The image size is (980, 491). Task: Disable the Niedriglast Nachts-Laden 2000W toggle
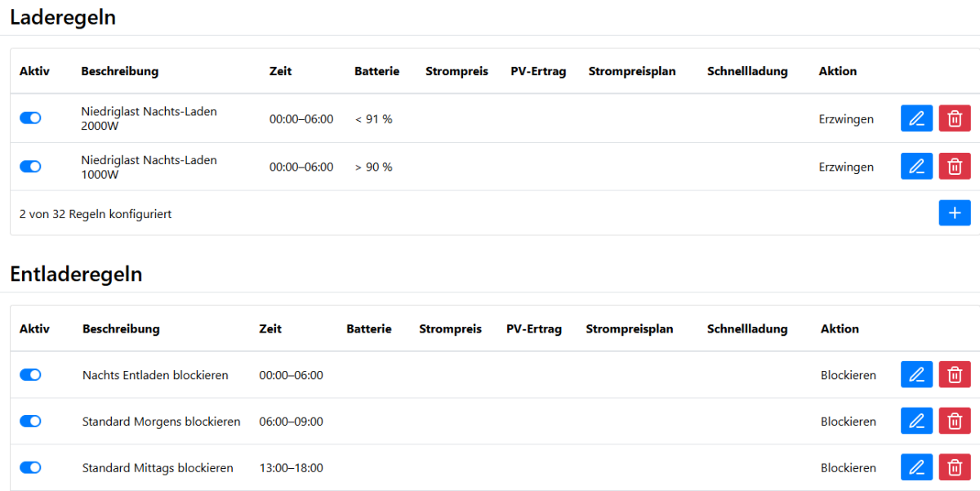point(30,118)
